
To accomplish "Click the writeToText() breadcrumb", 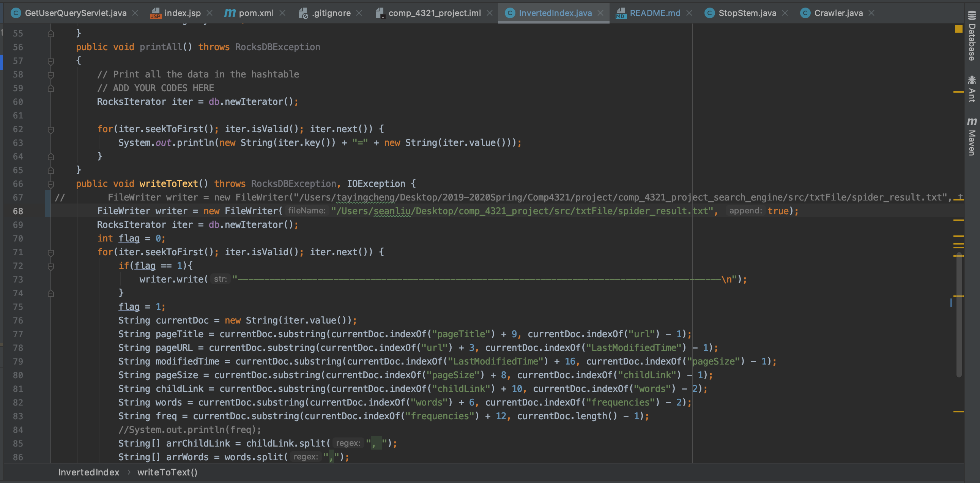I will (167, 472).
